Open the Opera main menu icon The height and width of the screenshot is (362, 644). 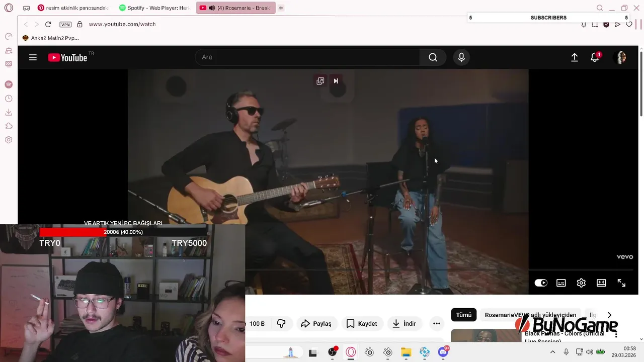9,8
